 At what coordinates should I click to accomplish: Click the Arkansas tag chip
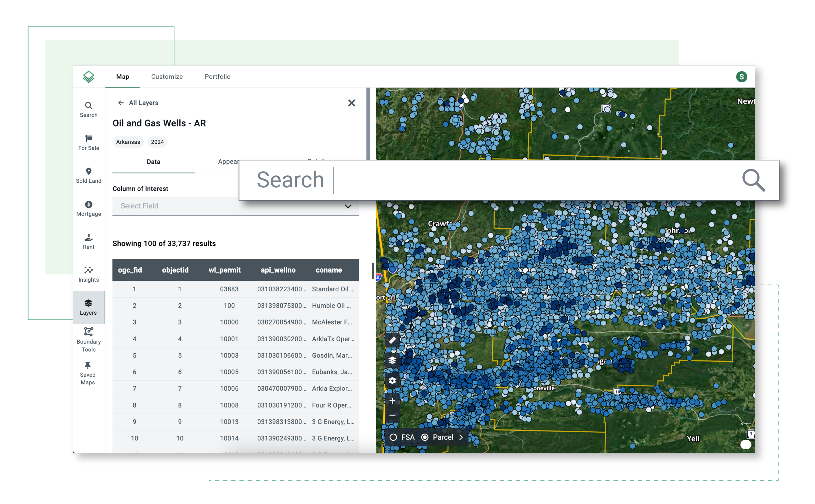(x=128, y=142)
